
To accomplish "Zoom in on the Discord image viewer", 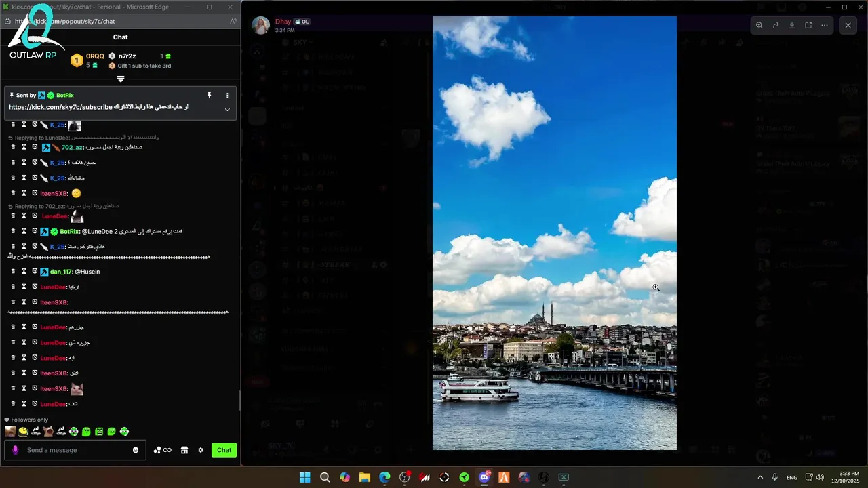I will [759, 25].
